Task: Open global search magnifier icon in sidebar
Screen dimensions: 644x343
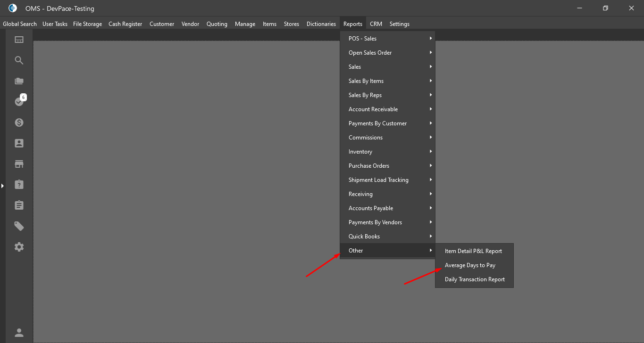Action: [x=19, y=60]
